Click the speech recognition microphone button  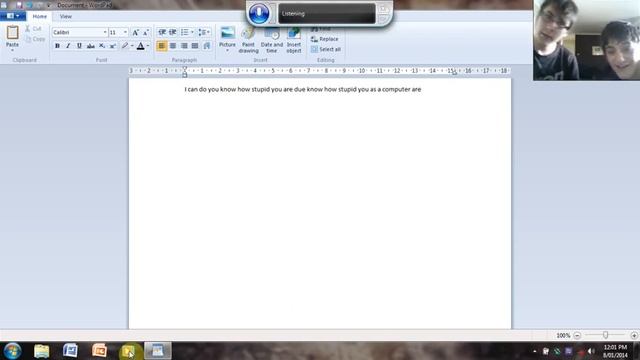(259, 13)
